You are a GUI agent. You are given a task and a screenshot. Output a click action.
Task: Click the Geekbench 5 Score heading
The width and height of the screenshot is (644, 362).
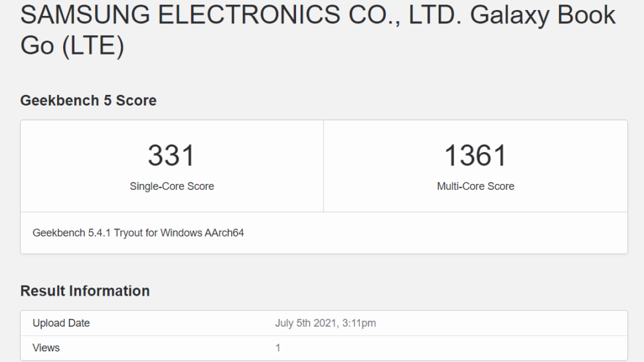88,101
